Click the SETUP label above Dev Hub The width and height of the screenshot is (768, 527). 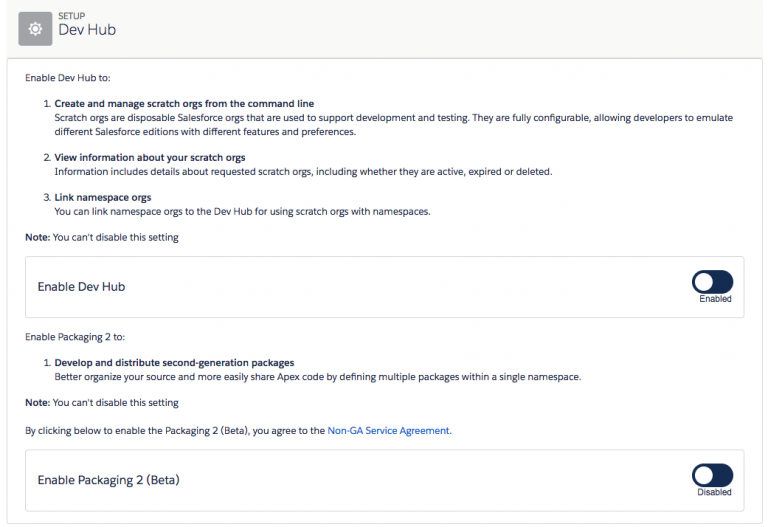[x=72, y=16]
